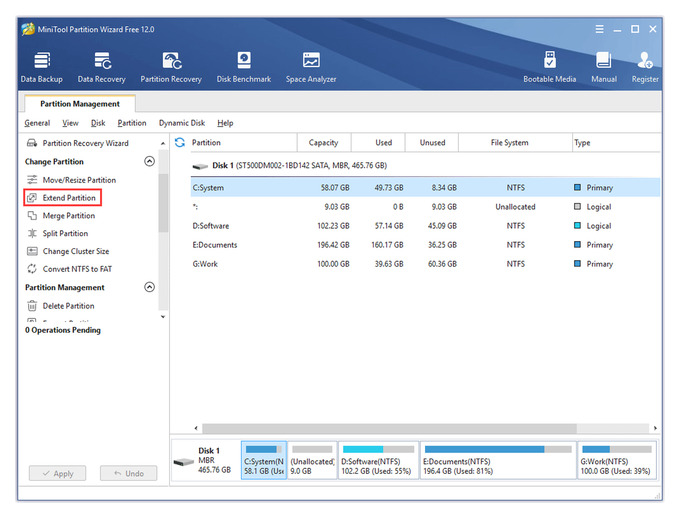This screenshot has width=680, height=518.
Task: Open the Space Analyzer
Action: click(311, 67)
